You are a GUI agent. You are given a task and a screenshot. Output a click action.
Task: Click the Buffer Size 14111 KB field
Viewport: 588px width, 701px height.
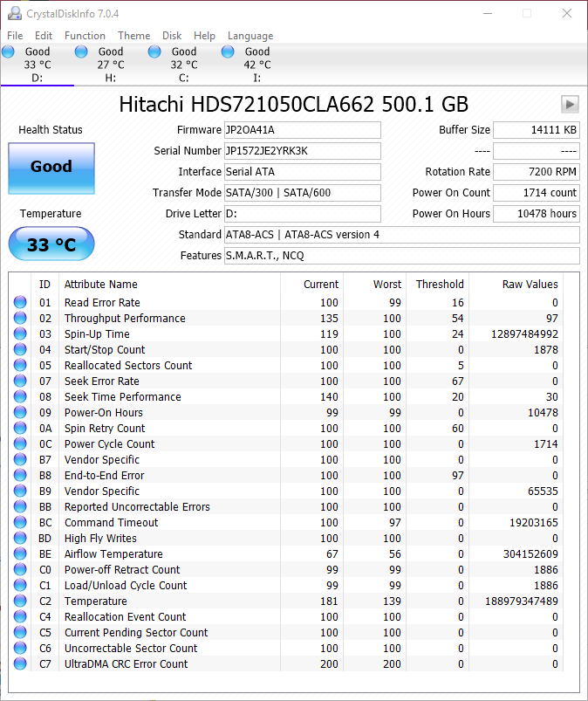537,130
